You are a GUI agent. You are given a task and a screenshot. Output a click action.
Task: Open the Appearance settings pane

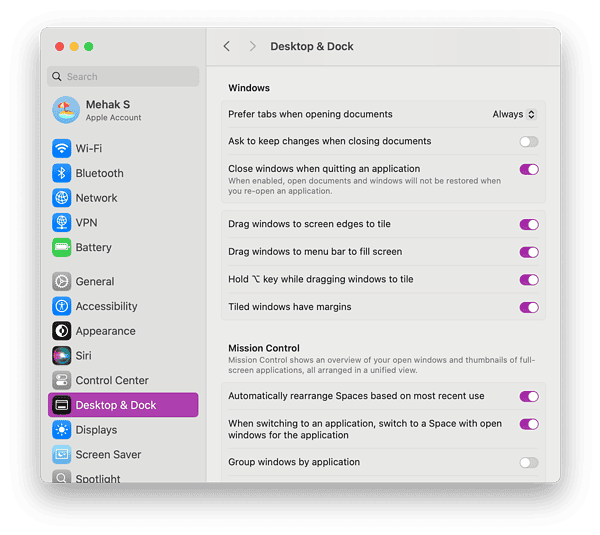click(105, 331)
